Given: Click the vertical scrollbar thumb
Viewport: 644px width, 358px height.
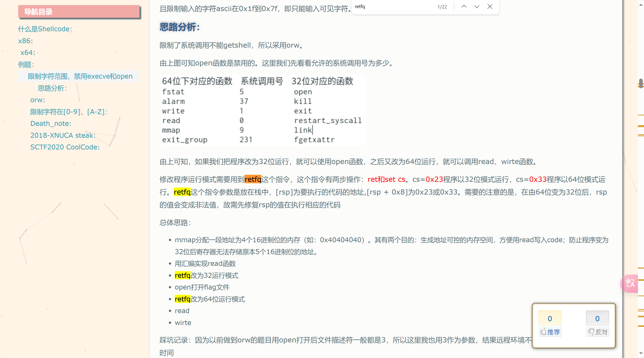Looking at the screenshot, I should pyautogui.click(x=641, y=83).
